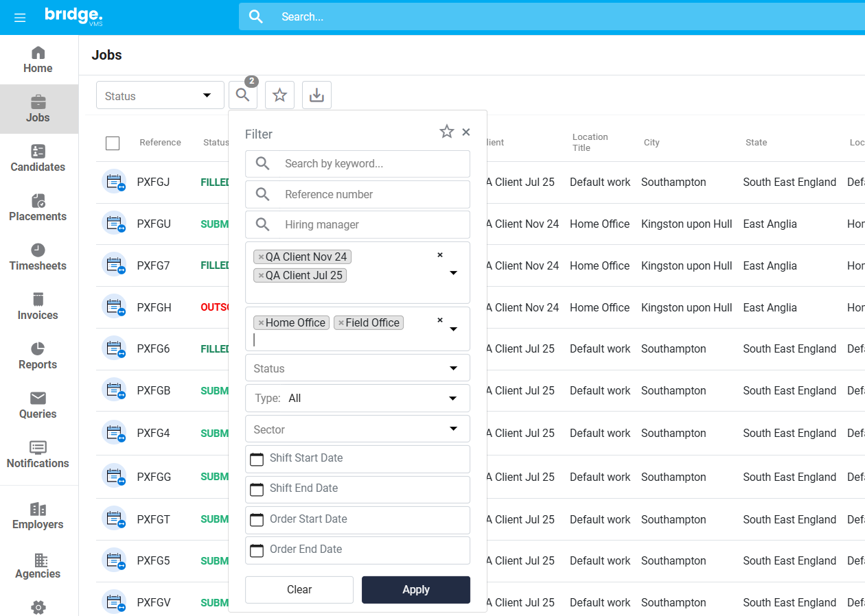Remove the Home Office tag

(x=262, y=323)
